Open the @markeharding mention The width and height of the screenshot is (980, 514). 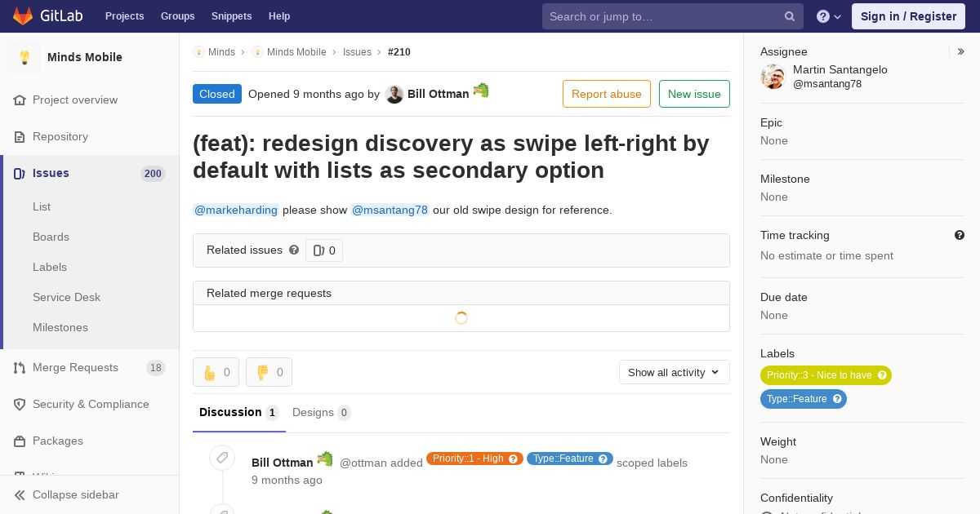pos(236,210)
